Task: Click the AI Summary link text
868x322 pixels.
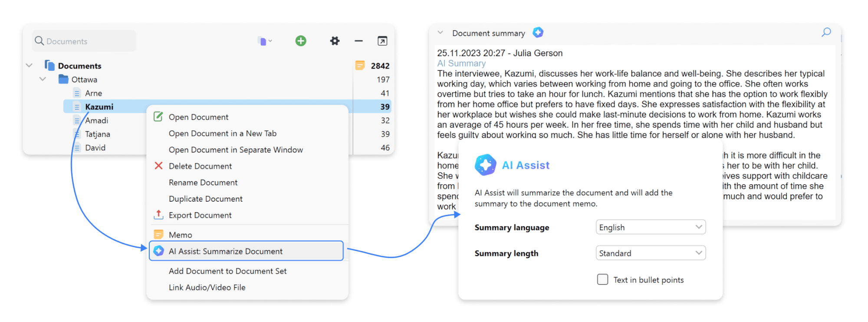Action: (x=461, y=63)
